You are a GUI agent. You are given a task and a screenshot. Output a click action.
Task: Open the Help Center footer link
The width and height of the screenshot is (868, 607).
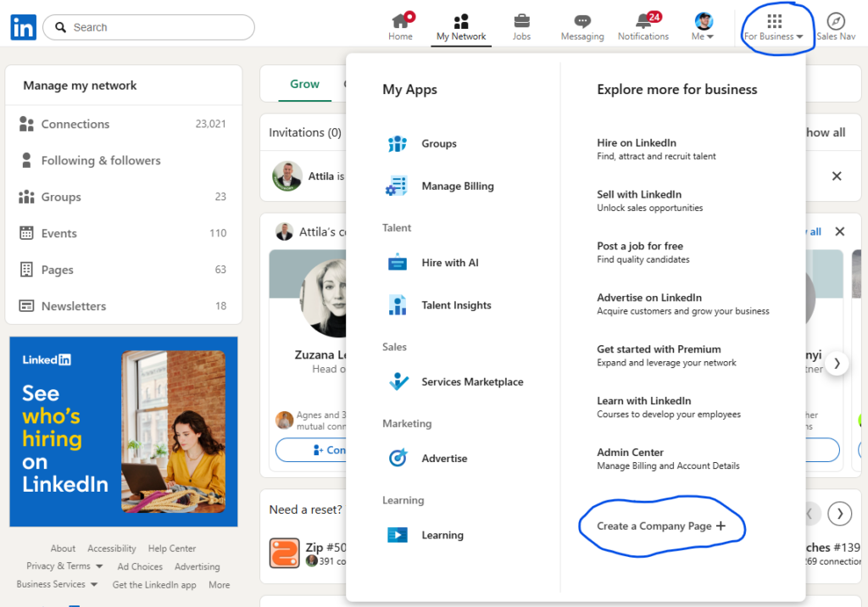tap(171, 549)
